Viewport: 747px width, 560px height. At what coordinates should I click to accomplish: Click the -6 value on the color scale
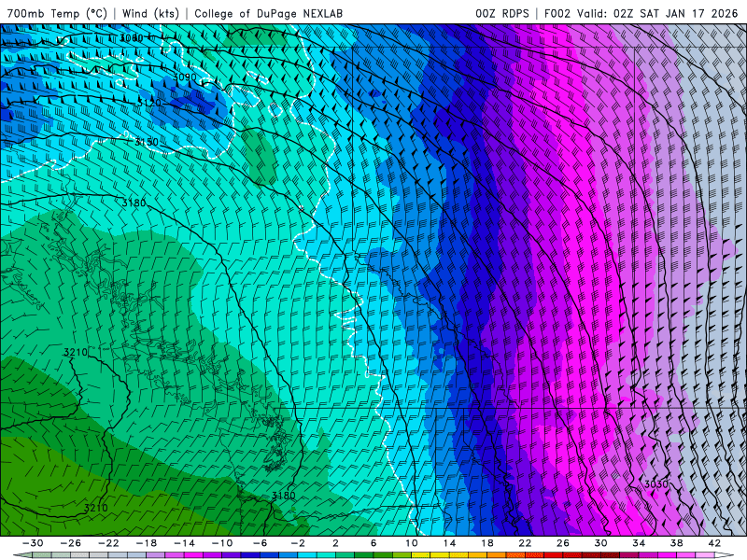[260, 543]
